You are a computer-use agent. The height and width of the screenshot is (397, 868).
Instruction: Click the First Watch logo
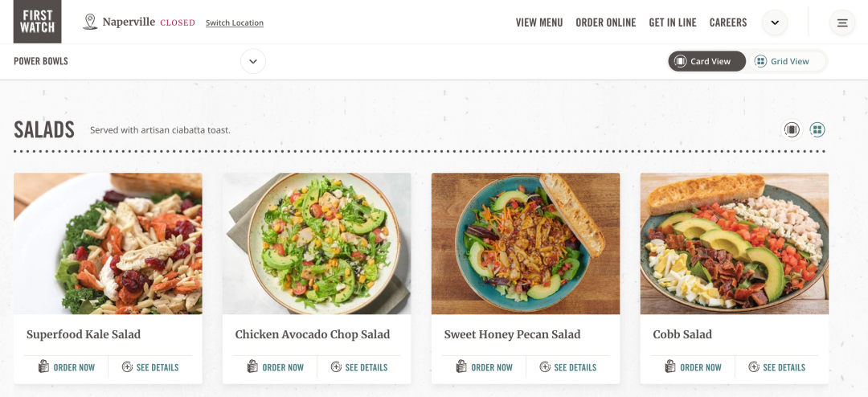[x=37, y=22]
